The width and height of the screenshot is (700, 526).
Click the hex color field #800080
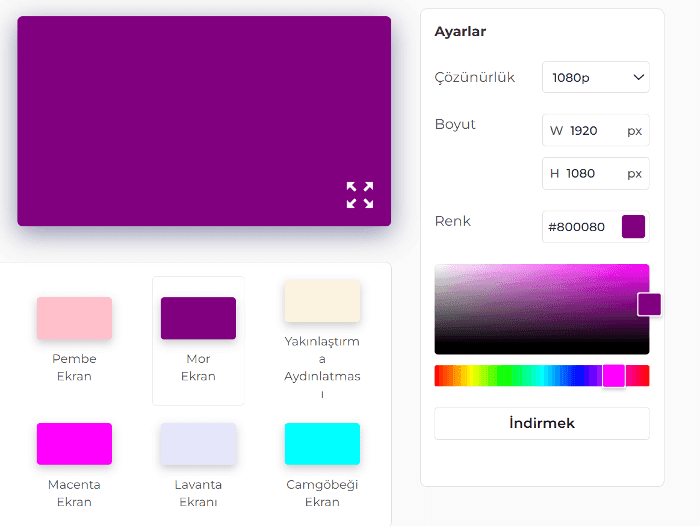click(577, 227)
